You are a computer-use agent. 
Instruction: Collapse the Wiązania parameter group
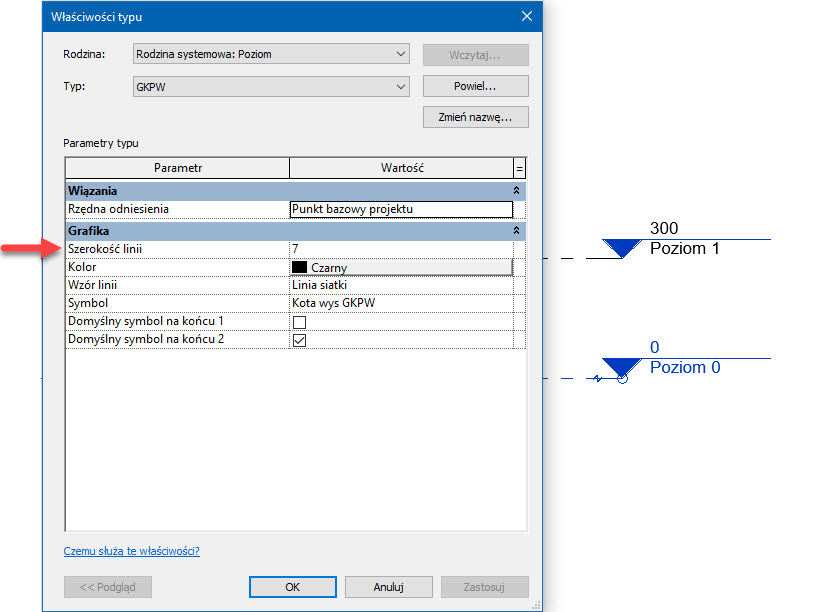[x=517, y=190]
